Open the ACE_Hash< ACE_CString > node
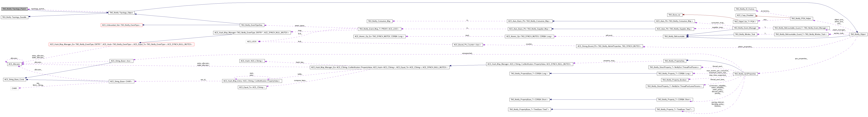Viewport: 868px width, 117px height. [x=252, y=61]
